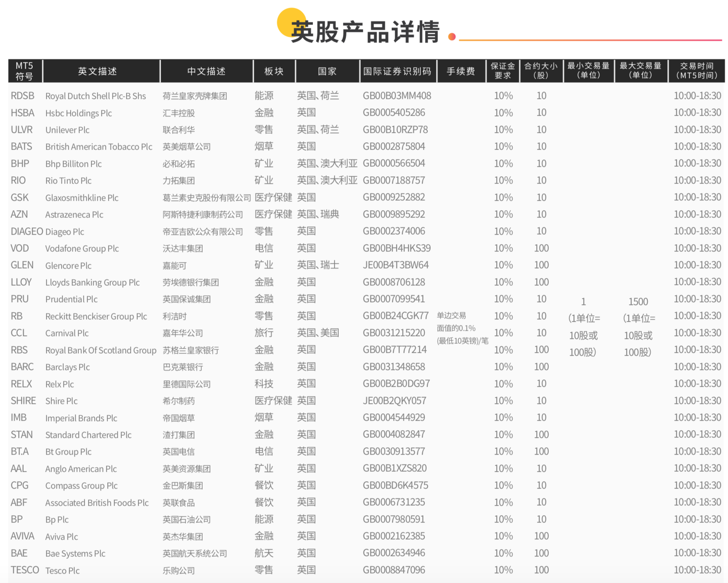The height and width of the screenshot is (583, 728).
Task: Select the 国家 column header
Action: (328, 71)
